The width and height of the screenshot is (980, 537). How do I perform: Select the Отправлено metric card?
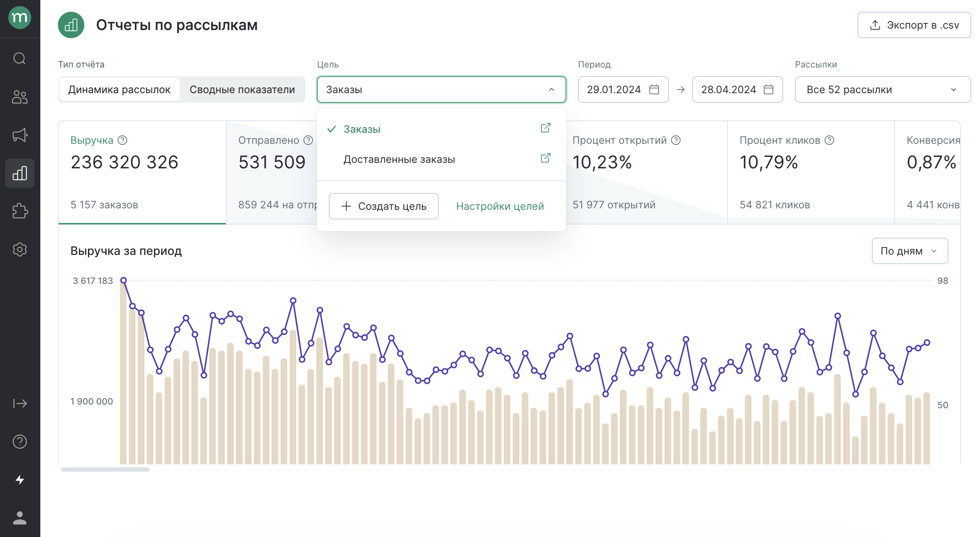click(x=272, y=172)
